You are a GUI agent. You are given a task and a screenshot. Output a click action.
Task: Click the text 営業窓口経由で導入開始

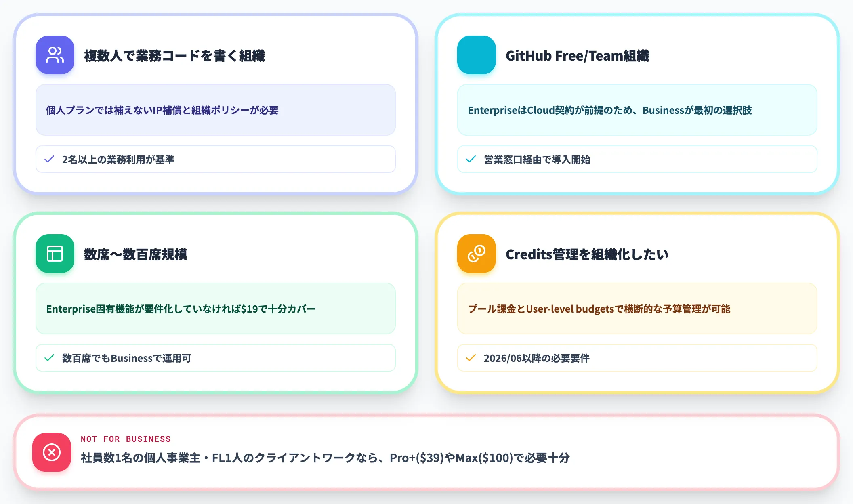coord(537,160)
